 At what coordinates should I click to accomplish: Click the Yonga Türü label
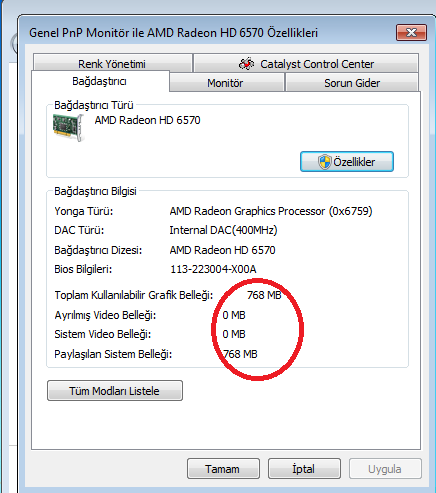[84, 211]
